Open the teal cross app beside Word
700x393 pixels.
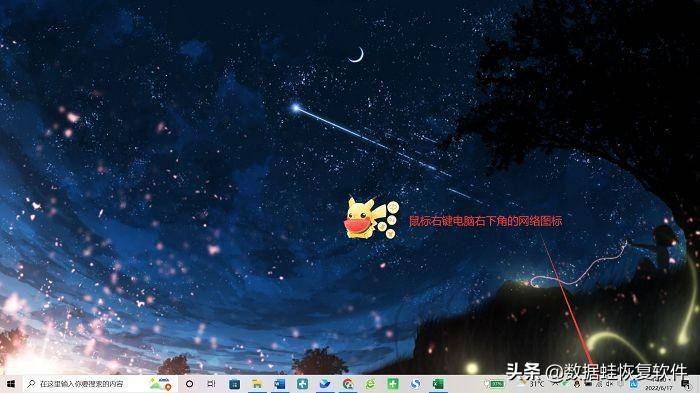click(302, 384)
